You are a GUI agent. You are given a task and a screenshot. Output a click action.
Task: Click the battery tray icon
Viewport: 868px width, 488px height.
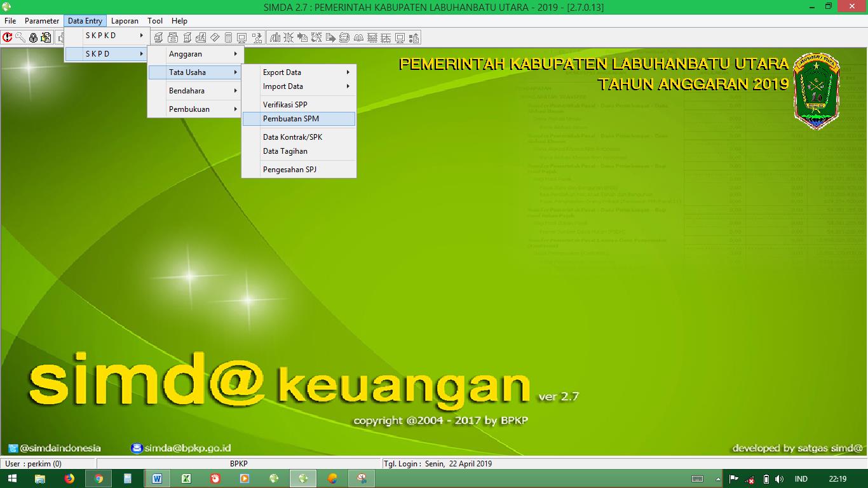click(x=766, y=479)
